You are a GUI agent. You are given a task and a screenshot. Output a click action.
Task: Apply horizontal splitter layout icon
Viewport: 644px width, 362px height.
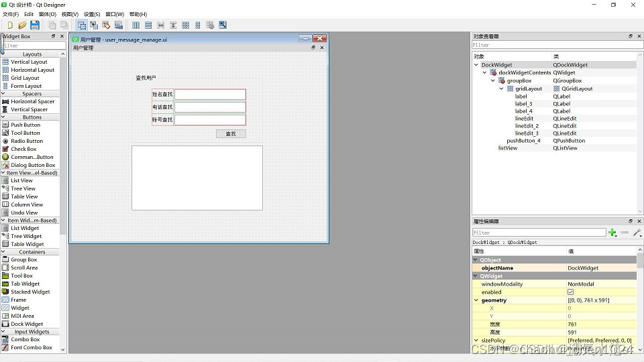[160, 25]
